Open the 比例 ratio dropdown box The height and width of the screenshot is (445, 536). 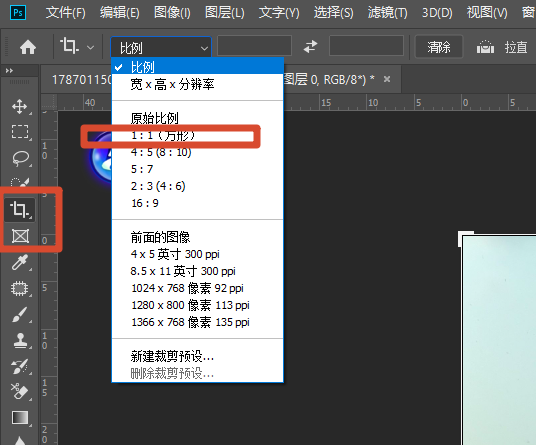coord(161,47)
